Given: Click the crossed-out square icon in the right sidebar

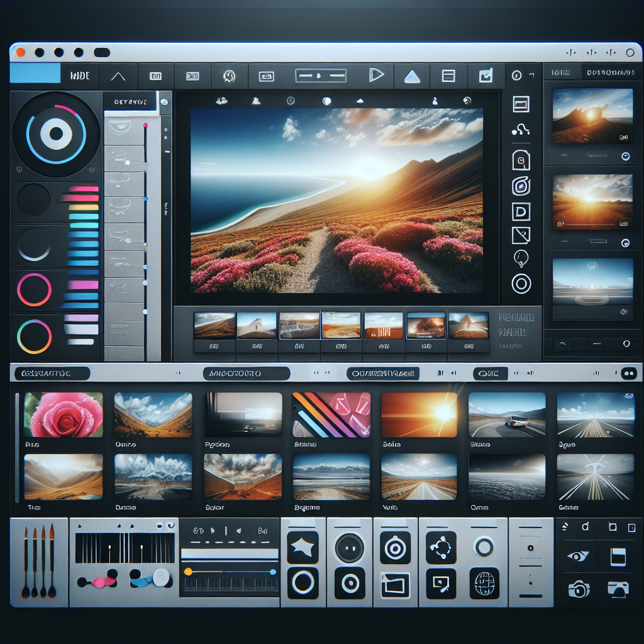Looking at the screenshot, I should point(521,234).
